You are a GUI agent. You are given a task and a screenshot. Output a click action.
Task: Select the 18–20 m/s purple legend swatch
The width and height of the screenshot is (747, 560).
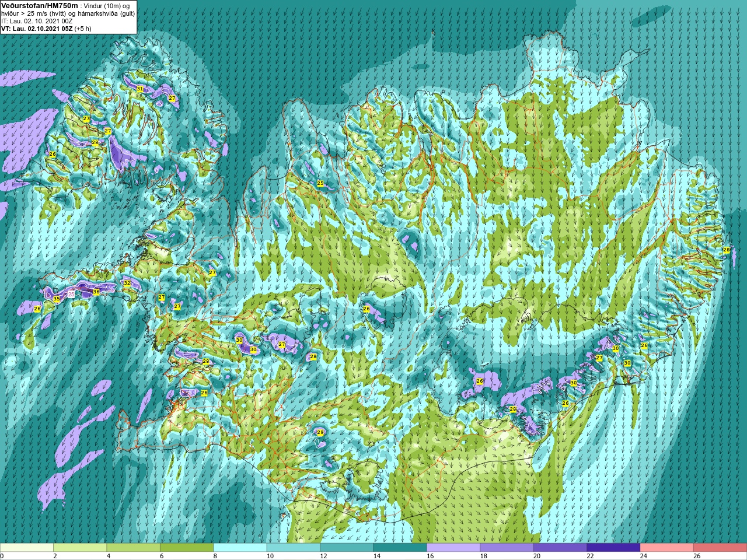coord(507,548)
